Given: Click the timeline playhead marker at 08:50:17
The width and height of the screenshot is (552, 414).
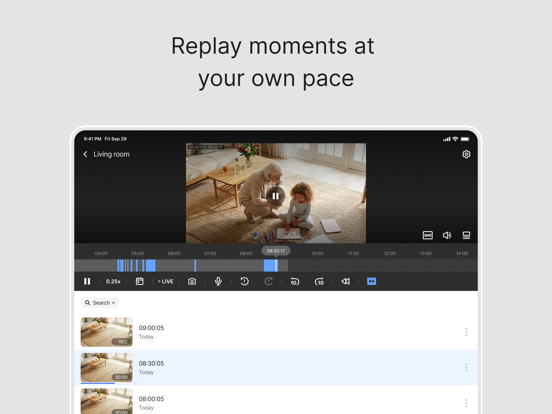Looking at the screenshot, I should [x=276, y=251].
